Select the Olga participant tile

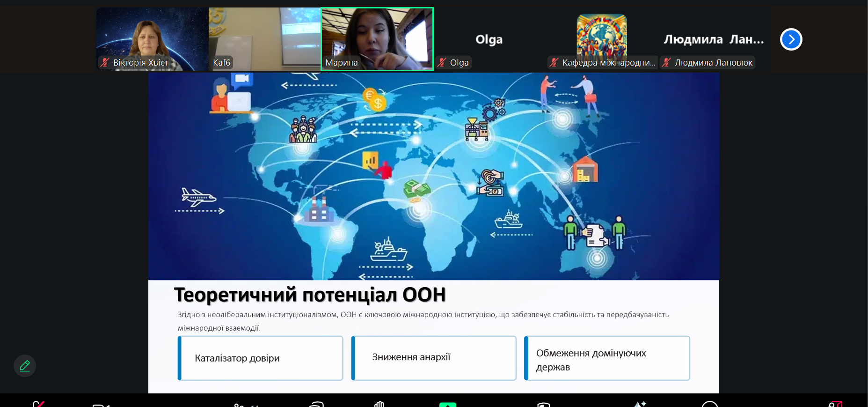coord(489,39)
